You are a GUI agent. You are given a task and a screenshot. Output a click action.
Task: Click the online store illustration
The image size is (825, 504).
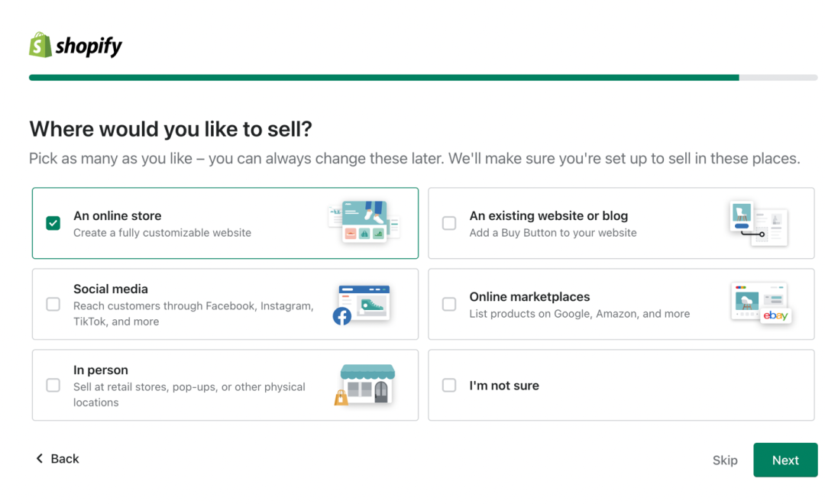(365, 223)
